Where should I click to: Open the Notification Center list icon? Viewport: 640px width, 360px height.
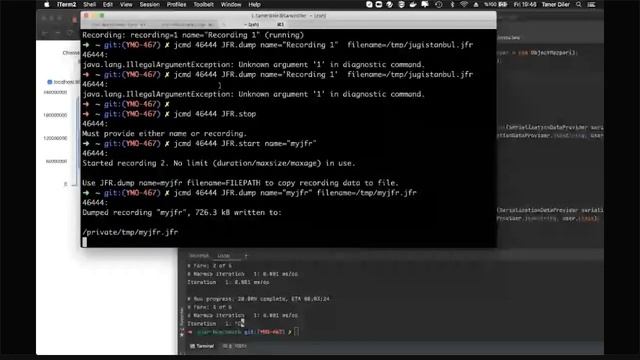(591, 4)
